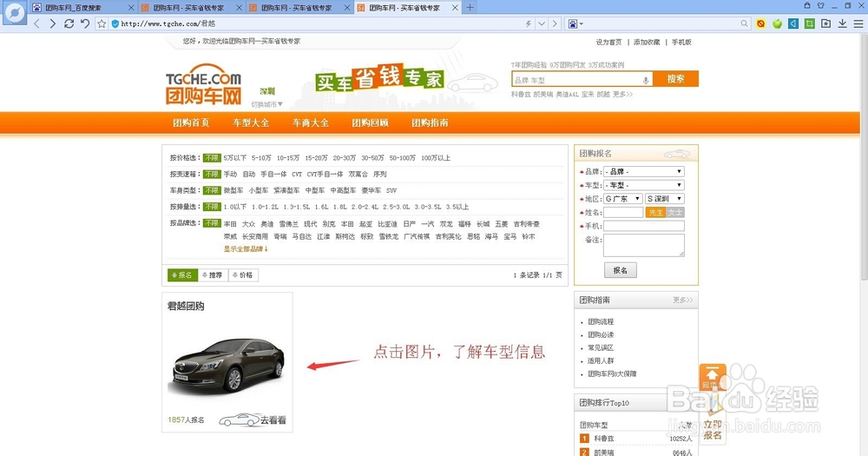Submit the form with 报名 button
This screenshot has width=868, height=456.
[x=620, y=270]
